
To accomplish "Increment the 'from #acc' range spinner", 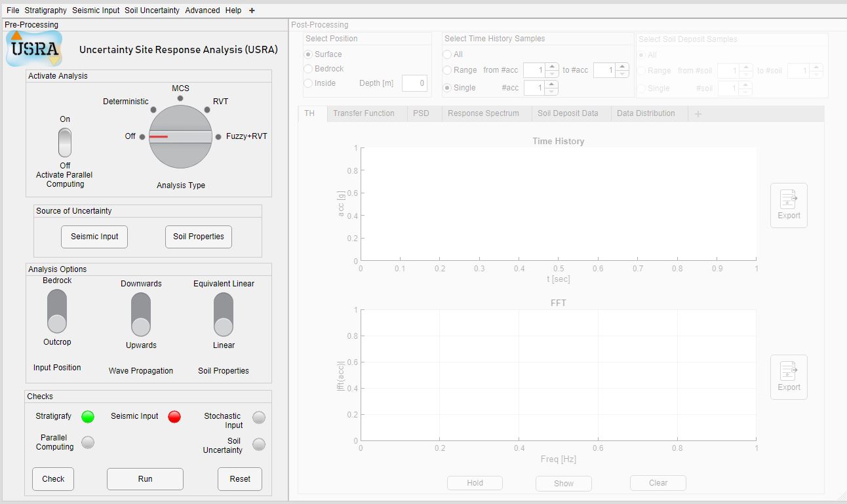I will pyautogui.click(x=552, y=66).
